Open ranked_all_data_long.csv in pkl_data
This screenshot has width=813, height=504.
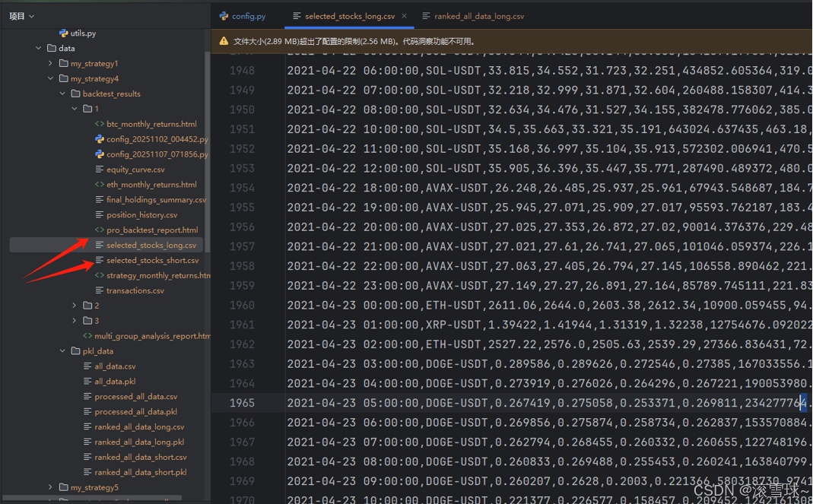tap(139, 426)
